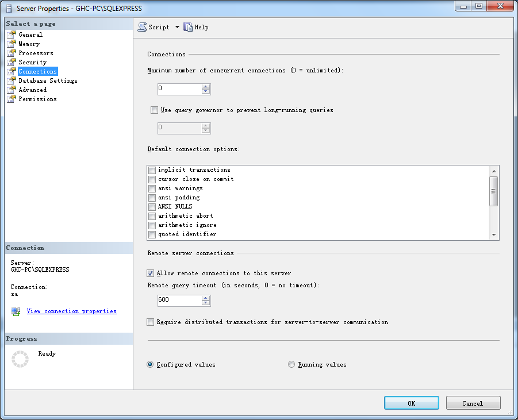Switch to the Processors page
The height and width of the screenshot is (420, 518).
coord(36,53)
